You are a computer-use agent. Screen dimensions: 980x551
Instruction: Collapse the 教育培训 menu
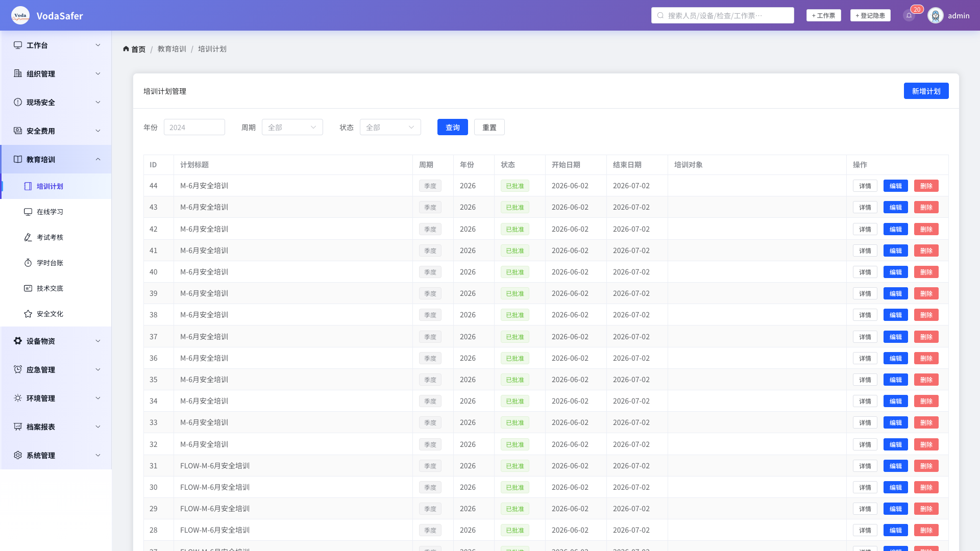pos(56,159)
